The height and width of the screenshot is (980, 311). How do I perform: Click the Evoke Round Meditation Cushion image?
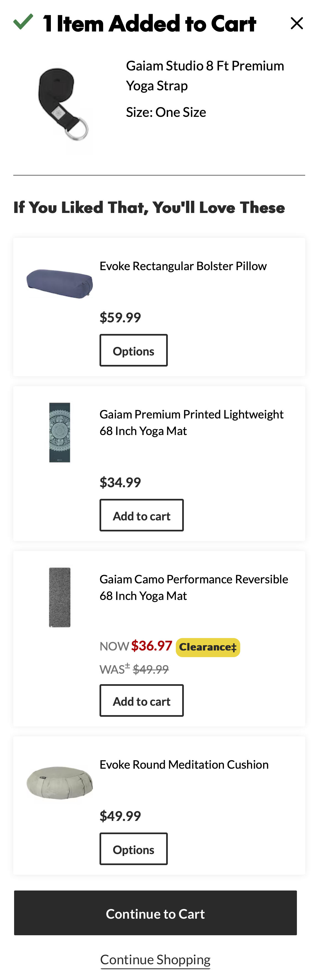[x=59, y=782]
